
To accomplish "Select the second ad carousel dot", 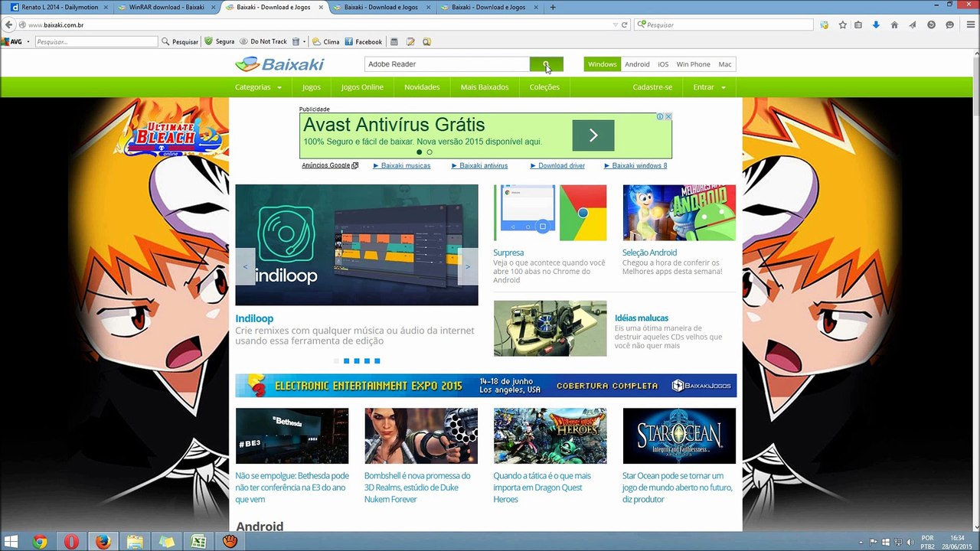I will point(430,152).
